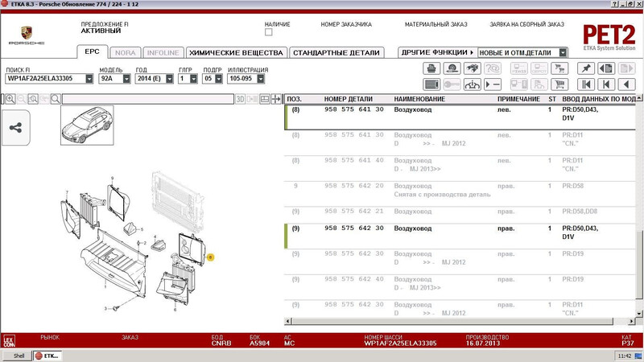
Task: Click the highlighted callout 8 in diagram
Action: coord(210,257)
